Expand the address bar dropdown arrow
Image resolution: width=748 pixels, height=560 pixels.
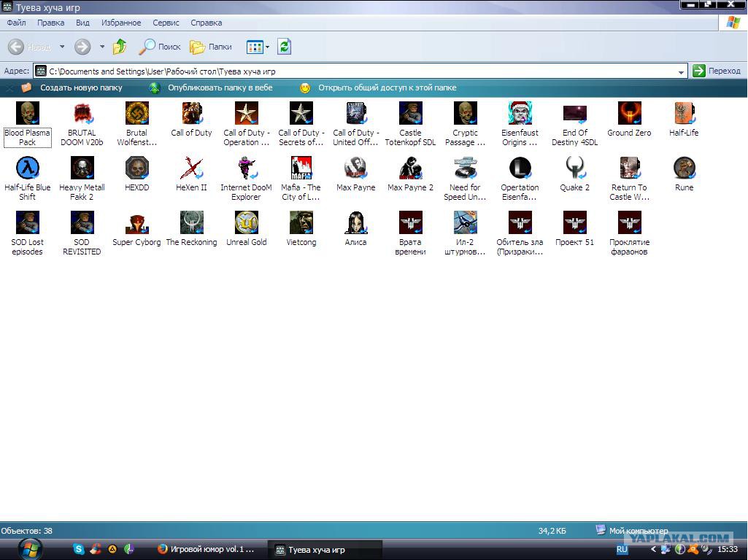681,72
